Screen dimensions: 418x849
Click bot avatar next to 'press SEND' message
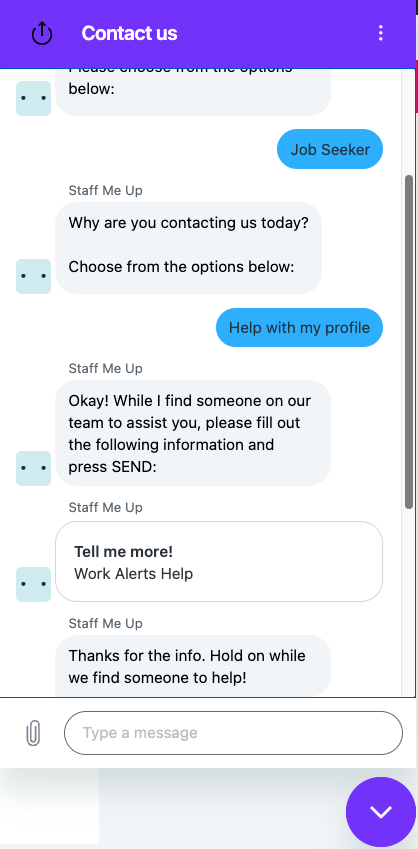pyautogui.click(x=34, y=468)
